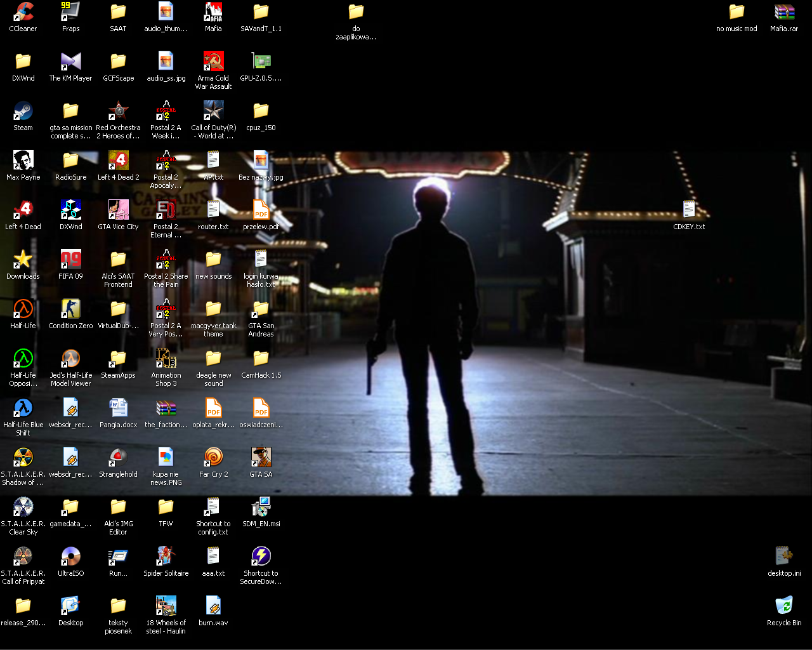Viewport: 812px width, 650px height.
Task: Open the do zaaplikowa... folder
Action: tap(356, 11)
